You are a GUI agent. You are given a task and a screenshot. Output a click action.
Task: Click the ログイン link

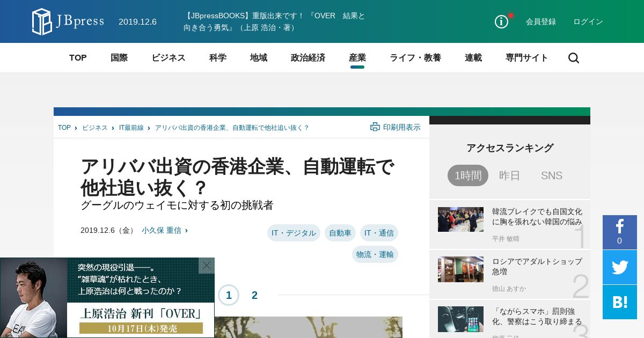(588, 21)
